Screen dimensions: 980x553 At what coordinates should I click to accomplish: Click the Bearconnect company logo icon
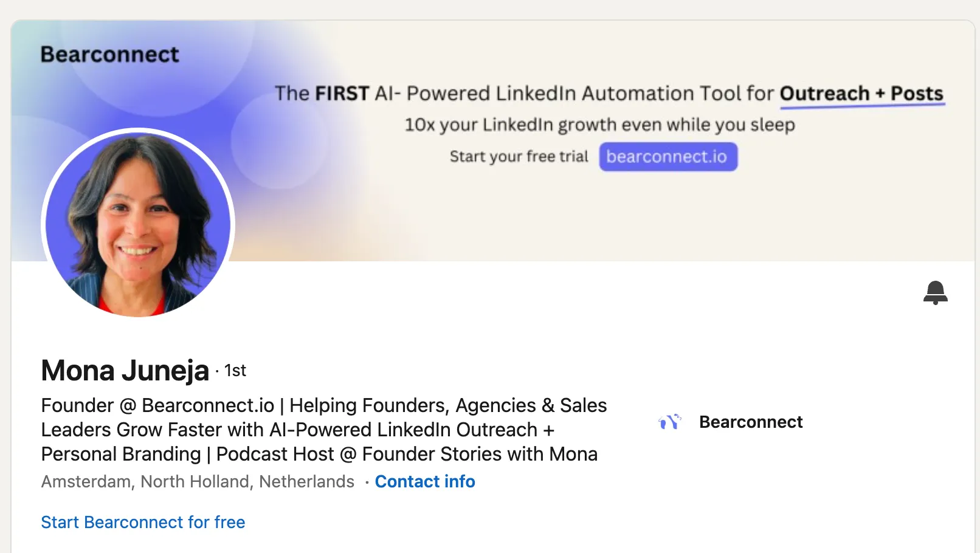click(670, 422)
